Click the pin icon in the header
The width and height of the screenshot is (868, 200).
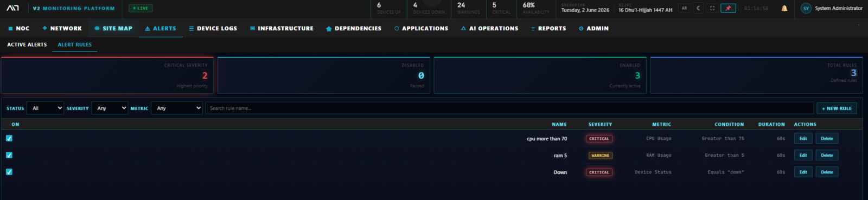[728, 8]
